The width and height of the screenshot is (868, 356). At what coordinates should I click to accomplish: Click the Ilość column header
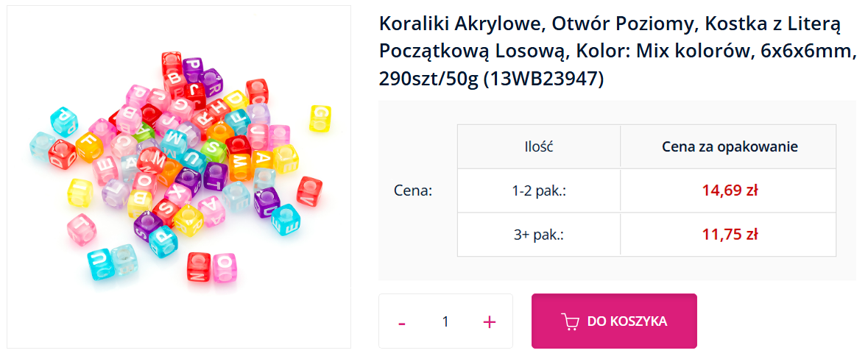click(x=539, y=146)
